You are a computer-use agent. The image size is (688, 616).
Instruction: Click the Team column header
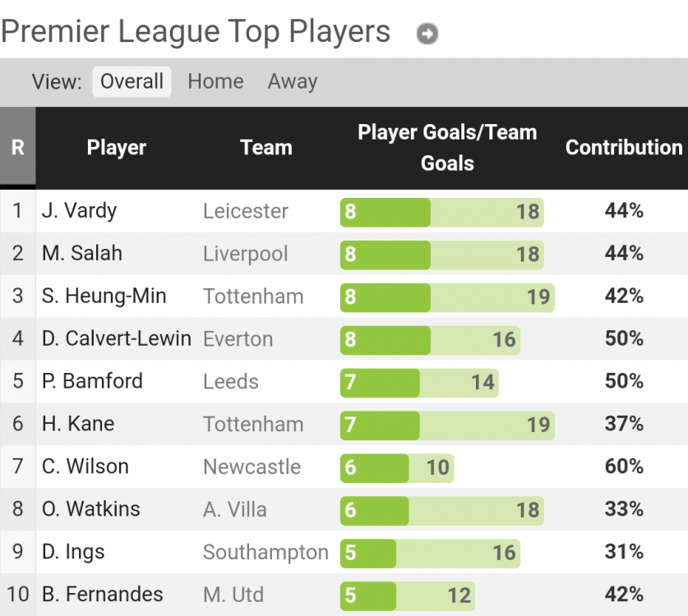[266, 148]
